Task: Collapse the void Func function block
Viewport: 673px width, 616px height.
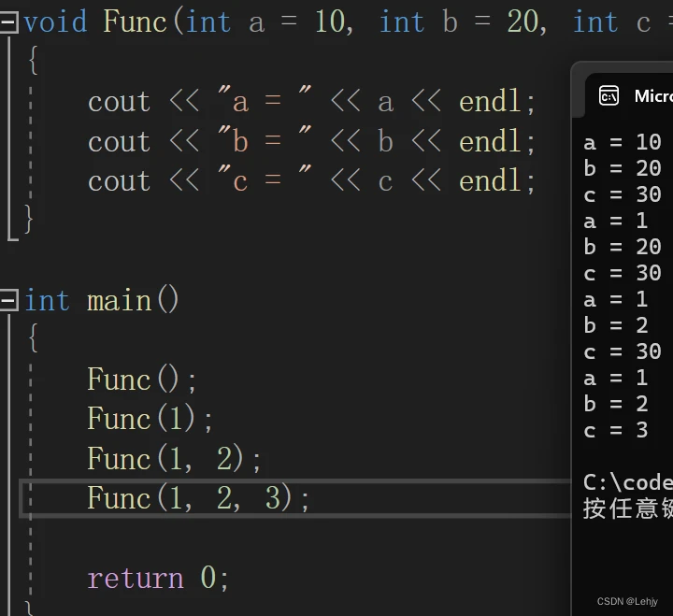Action: coord(8,22)
